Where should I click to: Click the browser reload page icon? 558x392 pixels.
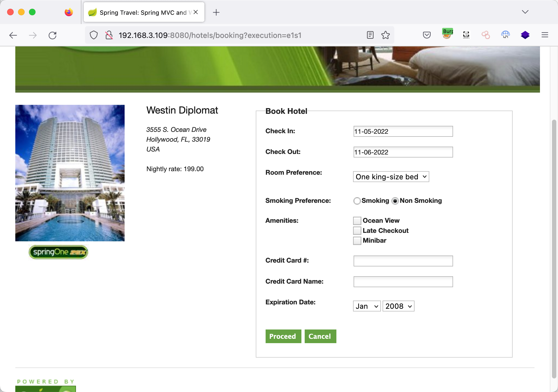point(52,35)
